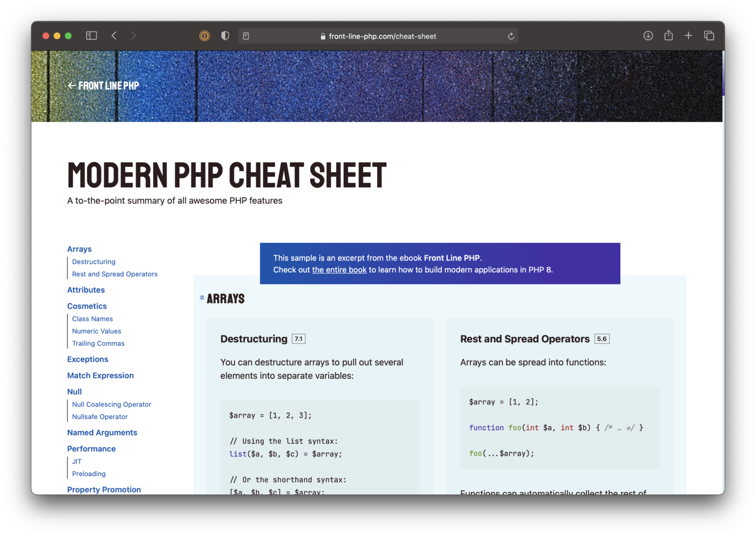Open the 1Password extension
This screenshot has width=756, height=536.
tap(204, 36)
